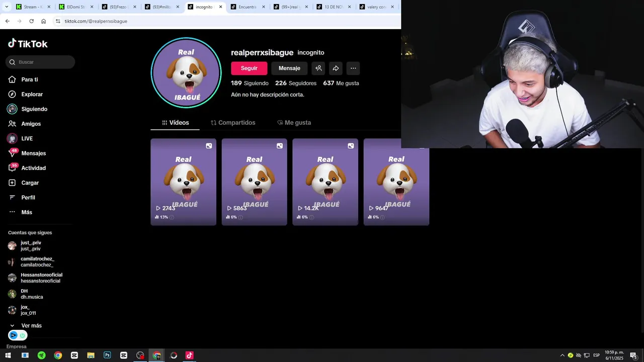Switch to the Encuentra browser tab
This screenshot has width=644, height=362.
tap(247, 7)
